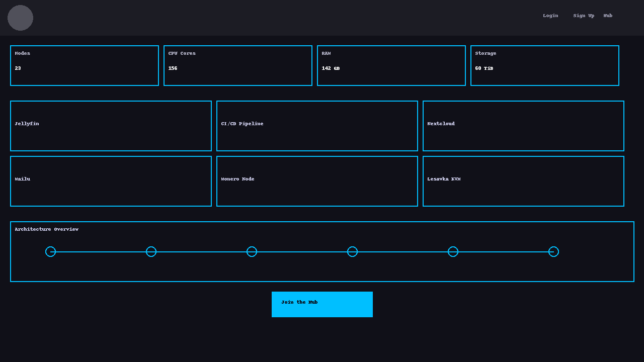Pick the fourth node on the architecture line
Screen dimensions: 644x362
352,252
